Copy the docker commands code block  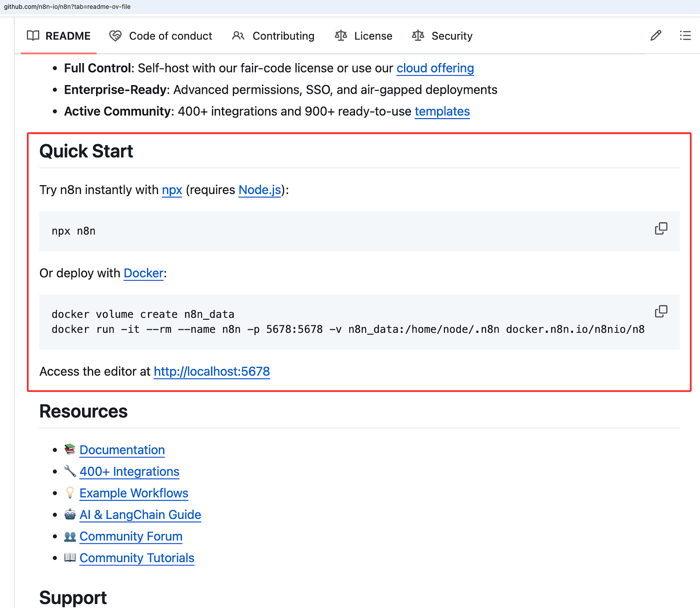[660, 312]
